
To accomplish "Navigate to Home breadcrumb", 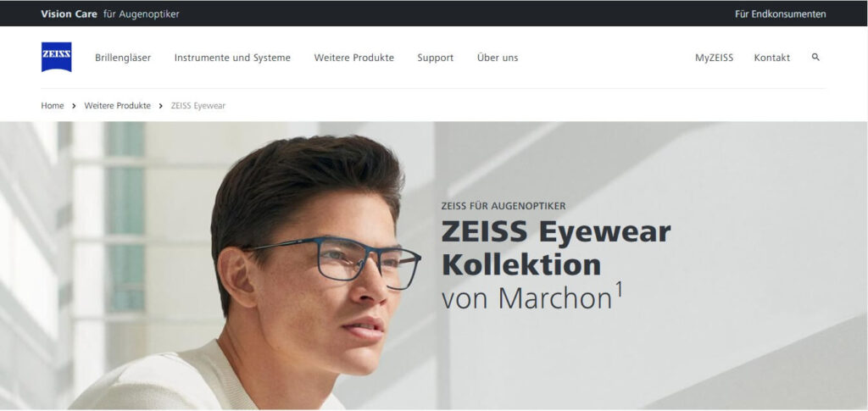I will click(52, 106).
